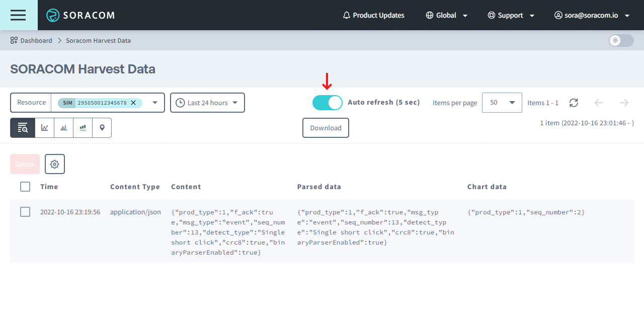Refresh the Harvest Data list
Image resolution: width=644 pixels, height=322 pixels.
[x=574, y=103]
